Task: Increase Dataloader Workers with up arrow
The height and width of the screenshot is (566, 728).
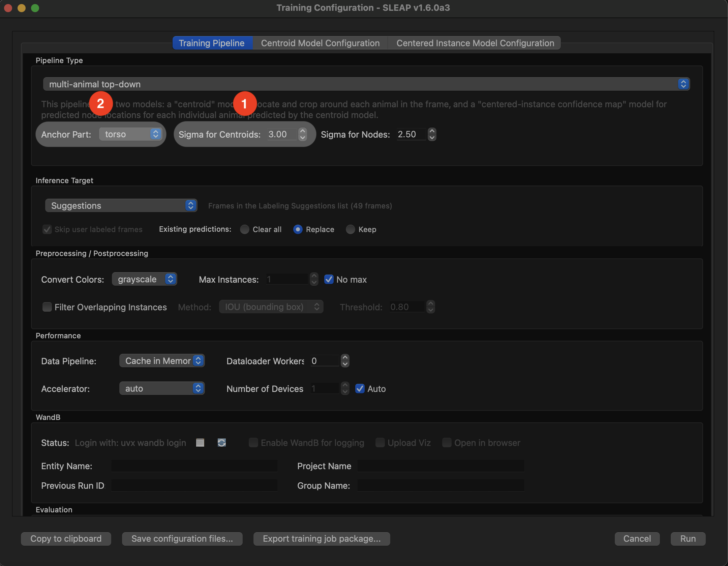Action: [x=345, y=358]
